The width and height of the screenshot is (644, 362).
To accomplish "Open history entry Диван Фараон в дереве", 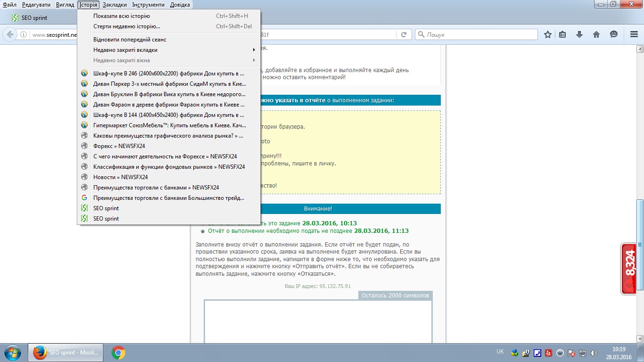I will click(169, 105).
